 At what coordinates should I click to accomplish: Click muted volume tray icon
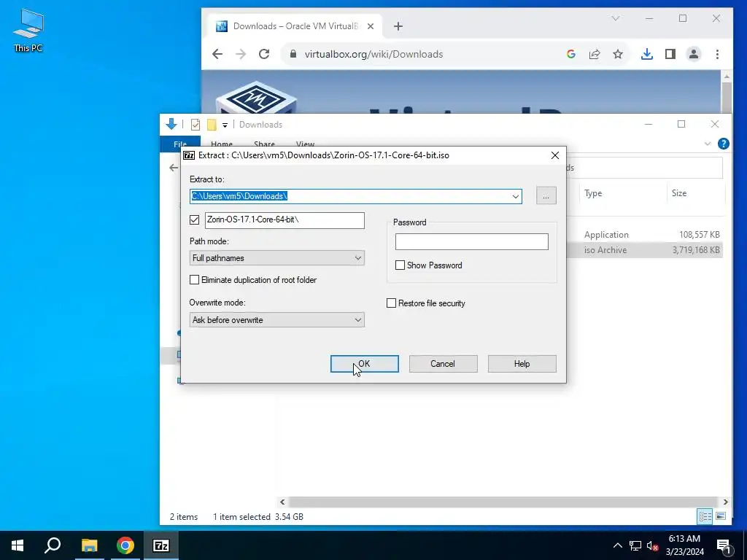(x=653, y=545)
